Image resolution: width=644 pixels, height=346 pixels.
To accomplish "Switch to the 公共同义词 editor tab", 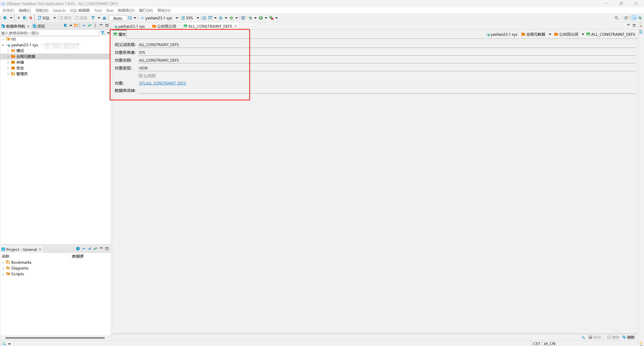I will click(x=164, y=26).
